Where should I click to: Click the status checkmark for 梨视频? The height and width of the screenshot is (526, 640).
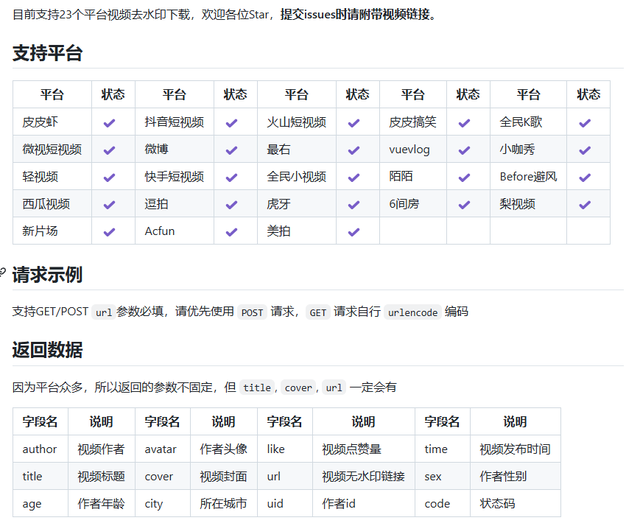pos(587,204)
